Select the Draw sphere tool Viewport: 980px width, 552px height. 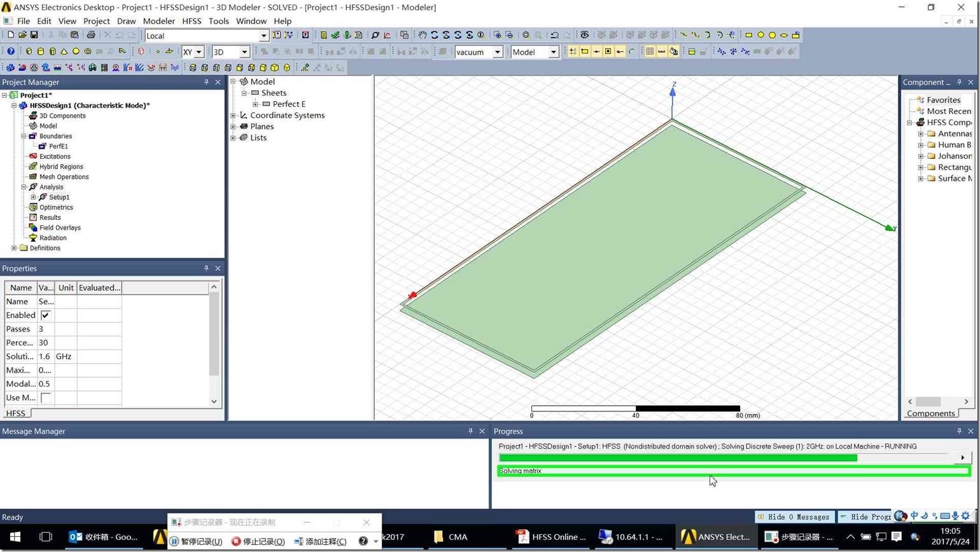[x=76, y=52]
